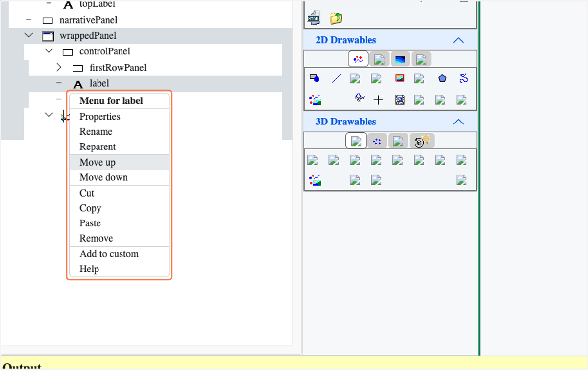
Task: Collapse the 3D Drawables section chevron
Action: 458,122
